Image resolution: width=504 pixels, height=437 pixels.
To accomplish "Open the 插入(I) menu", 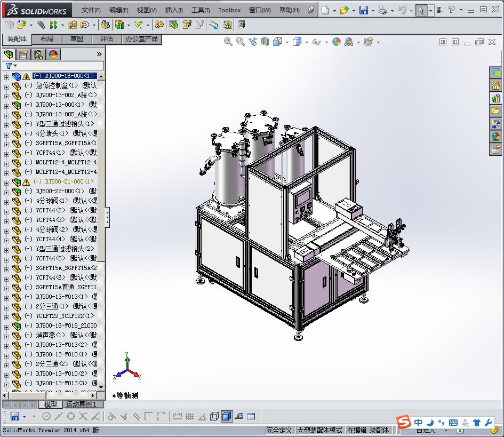I will click(x=174, y=10).
